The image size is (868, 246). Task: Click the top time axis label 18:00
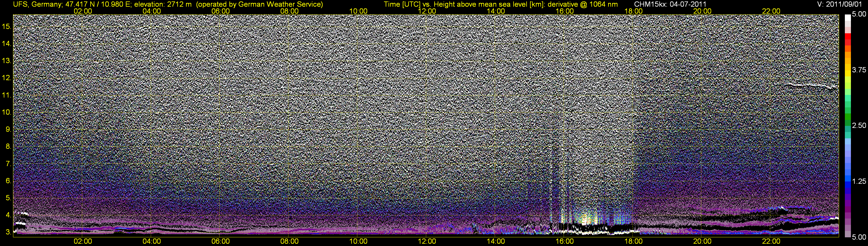click(633, 11)
